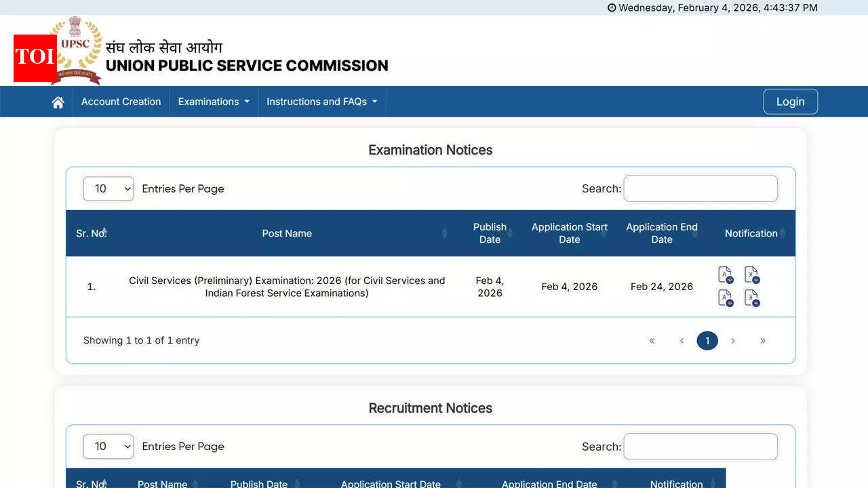The image size is (868, 488).
Task: Open the English notification document for Civil Services exam
Action: click(x=725, y=274)
